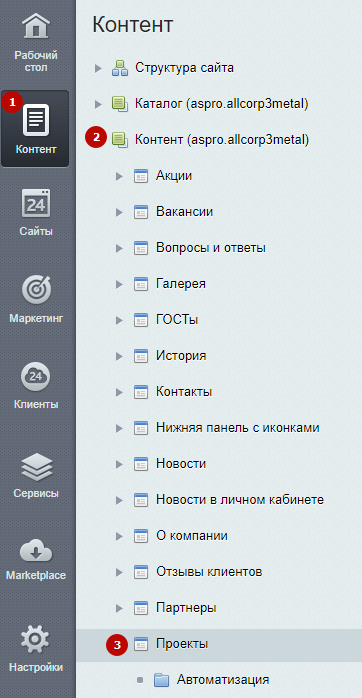Open the Рабочий стол home icon
The image size is (362, 698).
pyautogui.click(x=36, y=27)
